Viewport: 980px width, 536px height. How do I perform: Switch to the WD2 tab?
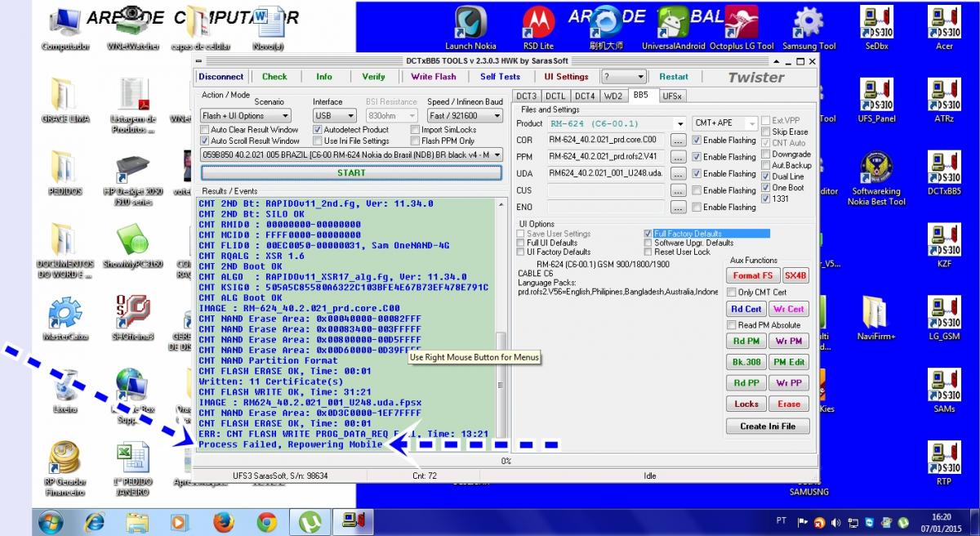coord(612,96)
